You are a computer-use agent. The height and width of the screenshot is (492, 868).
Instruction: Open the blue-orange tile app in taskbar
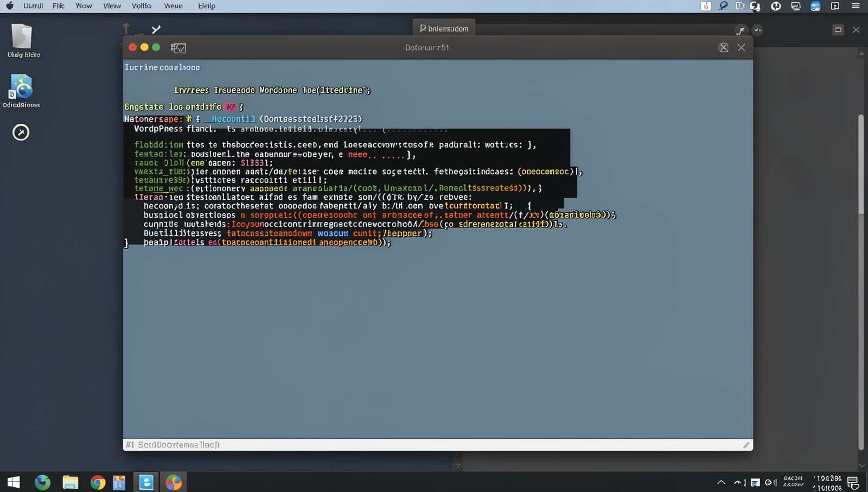click(x=119, y=482)
